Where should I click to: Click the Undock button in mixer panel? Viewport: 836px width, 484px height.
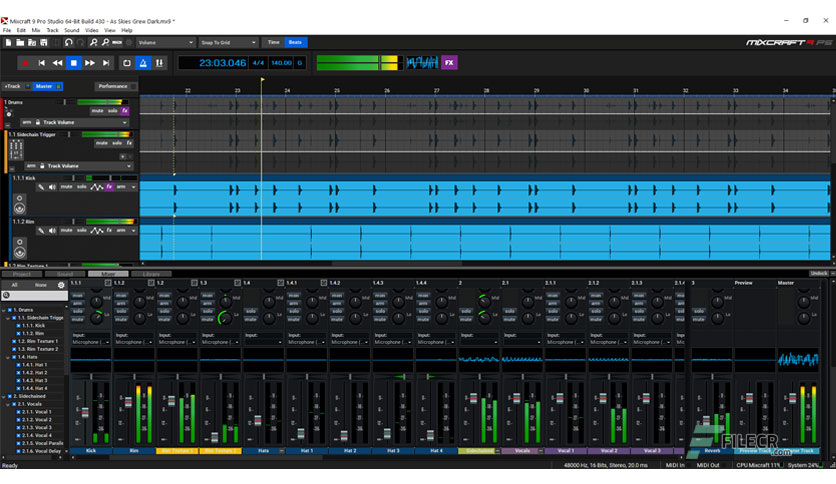coord(818,273)
